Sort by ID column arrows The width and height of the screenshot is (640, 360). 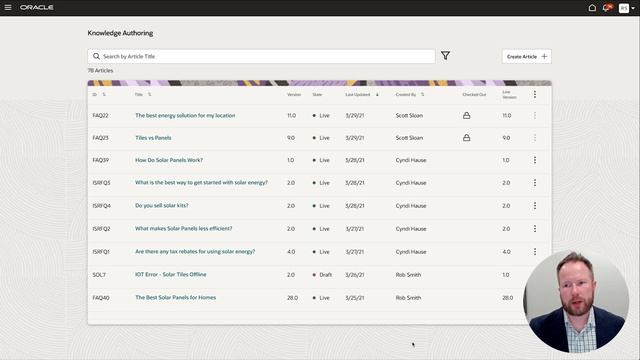[x=104, y=94]
